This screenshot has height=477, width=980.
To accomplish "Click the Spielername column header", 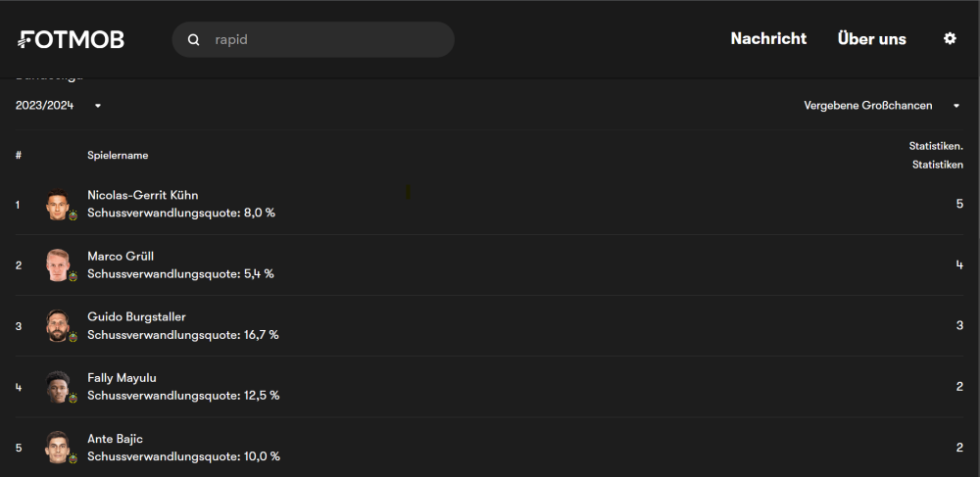I will click(118, 156).
